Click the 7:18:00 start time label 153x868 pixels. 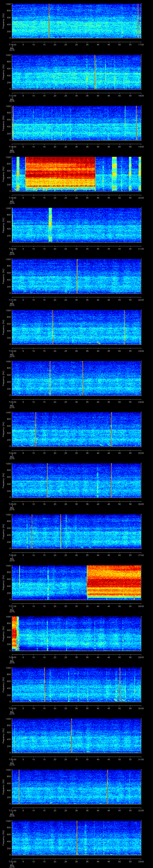(12, 147)
